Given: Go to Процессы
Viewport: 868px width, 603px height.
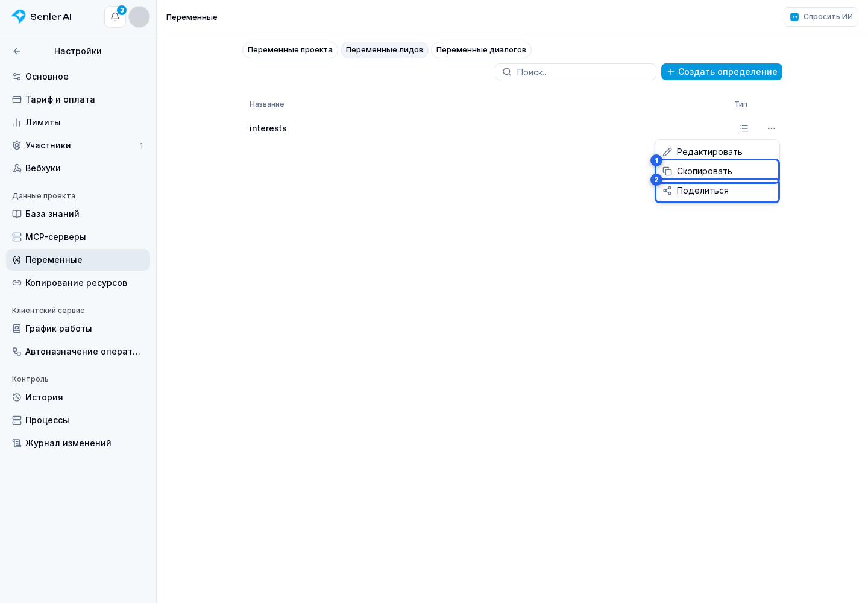Looking at the screenshot, I should pos(78,420).
